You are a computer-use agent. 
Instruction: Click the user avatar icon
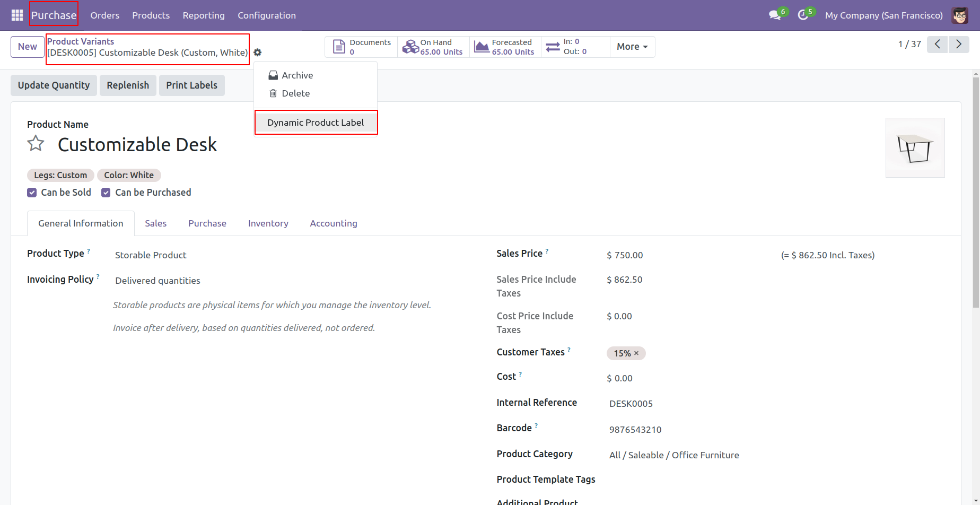[960, 15]
